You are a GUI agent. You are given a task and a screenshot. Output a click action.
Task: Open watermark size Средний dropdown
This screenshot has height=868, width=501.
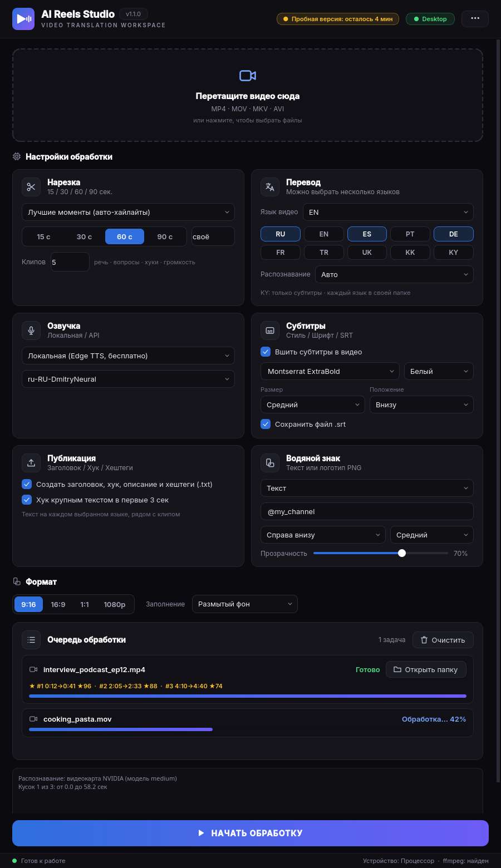coord(432,535)
